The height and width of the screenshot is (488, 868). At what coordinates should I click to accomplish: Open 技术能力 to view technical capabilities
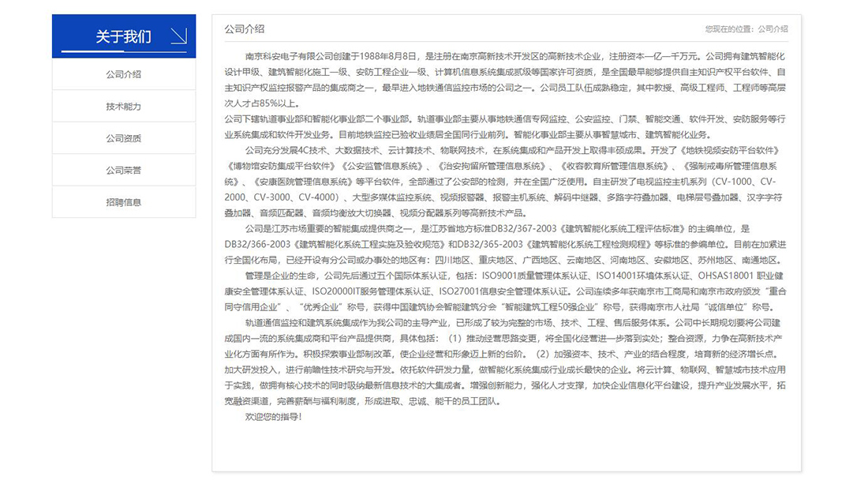(123, 106)
